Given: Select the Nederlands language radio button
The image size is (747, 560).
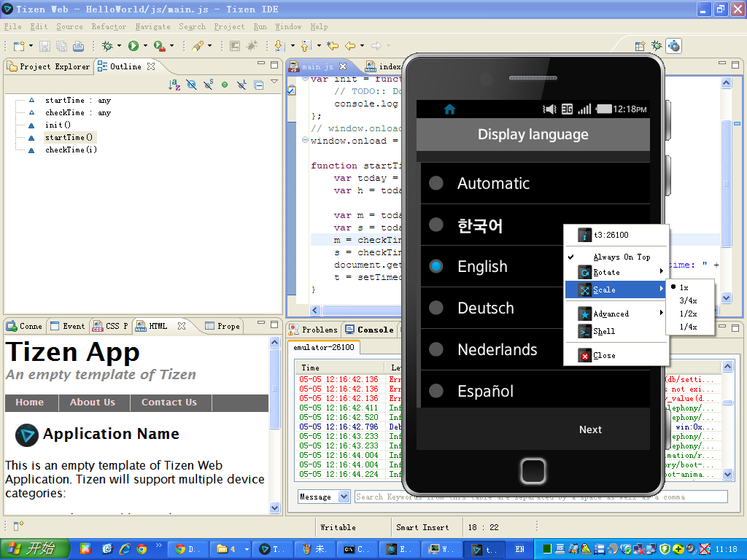Looking at the screenshot, I should [x=436, y=349].
